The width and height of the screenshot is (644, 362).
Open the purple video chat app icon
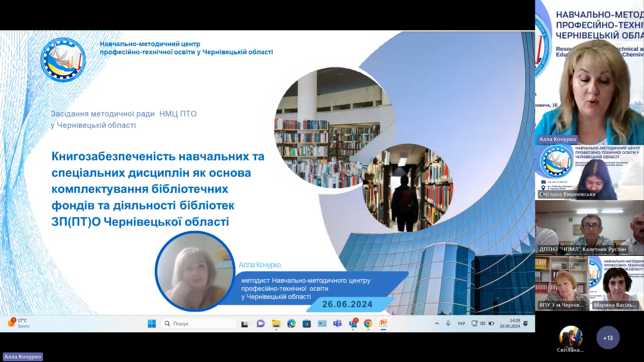pyautogui.click(x=260, y=324)
